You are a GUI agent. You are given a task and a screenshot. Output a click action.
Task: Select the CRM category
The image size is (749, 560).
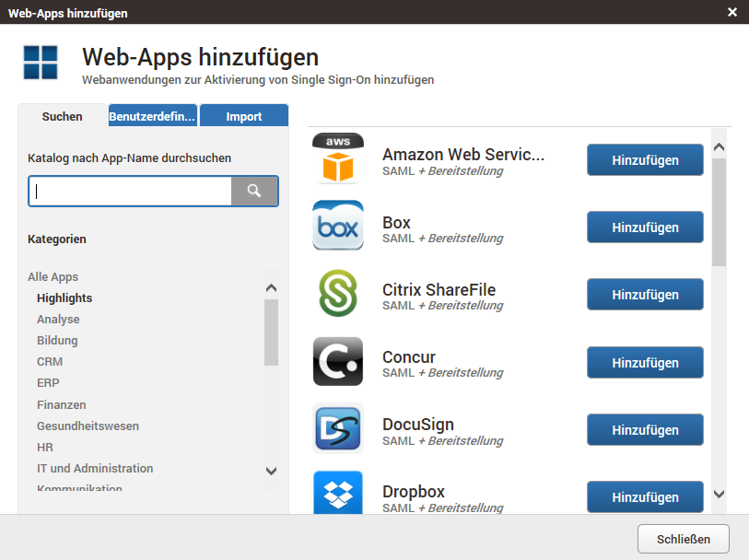pyautogui.click(x=50, y=361)
